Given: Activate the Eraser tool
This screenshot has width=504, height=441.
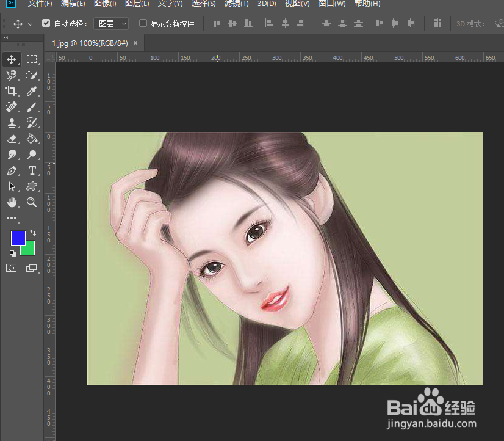Looking at the screenshot, I should (x=12, y=139).
